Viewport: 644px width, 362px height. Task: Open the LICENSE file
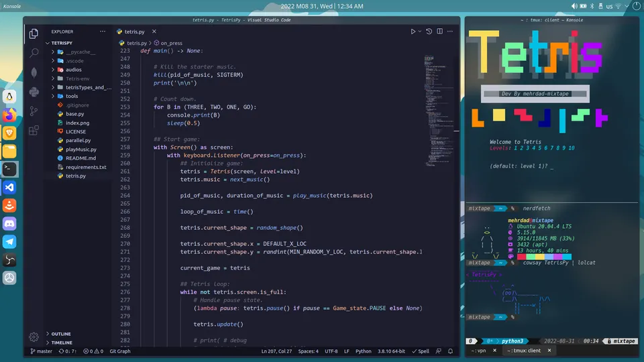click(76, 131)
